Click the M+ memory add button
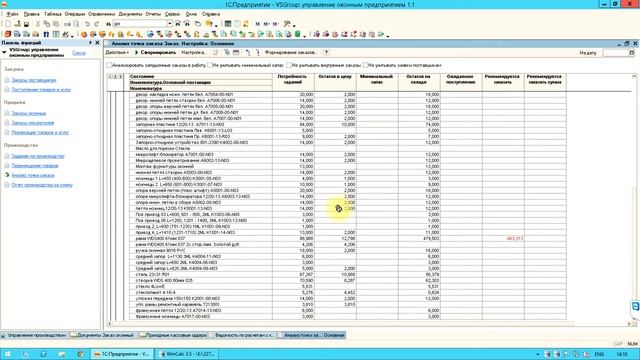The height and width of the screenshot is (360, 640). tap(267, 24)
